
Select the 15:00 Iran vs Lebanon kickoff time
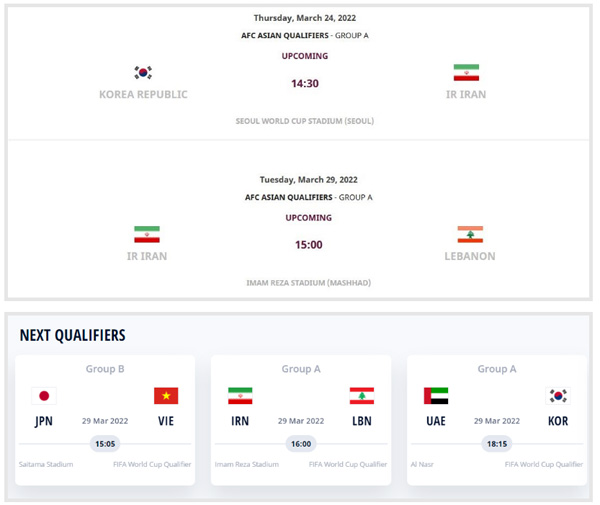[x=308, y=244]
